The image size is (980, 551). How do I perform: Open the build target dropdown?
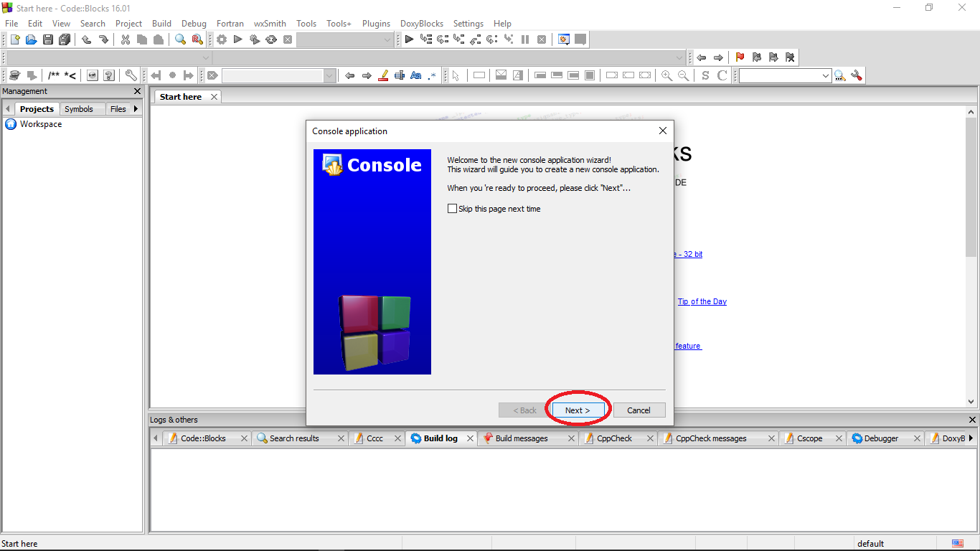pos(344,39)
